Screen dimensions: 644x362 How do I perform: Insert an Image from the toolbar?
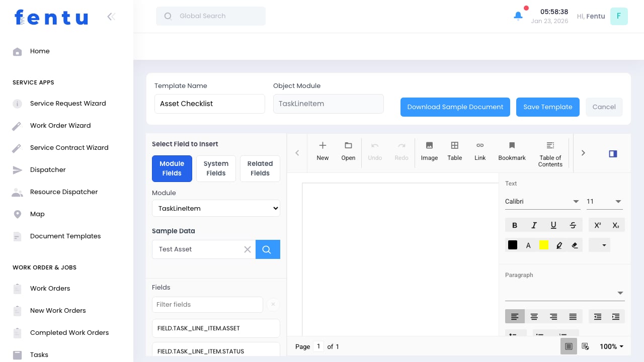[x=429, y=151]
